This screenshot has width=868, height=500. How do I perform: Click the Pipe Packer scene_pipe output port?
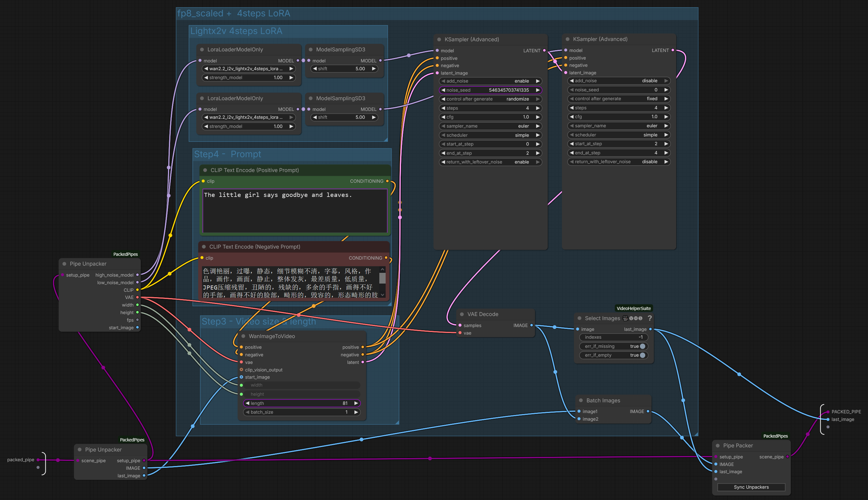787,457
